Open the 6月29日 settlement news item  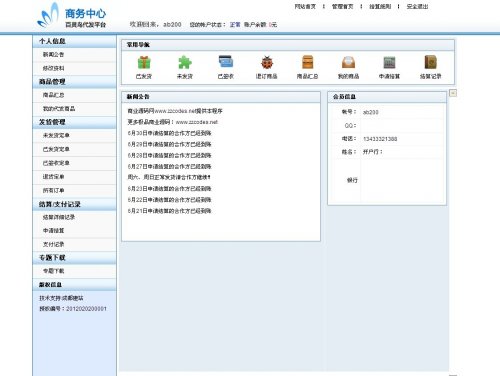[169, 144]
